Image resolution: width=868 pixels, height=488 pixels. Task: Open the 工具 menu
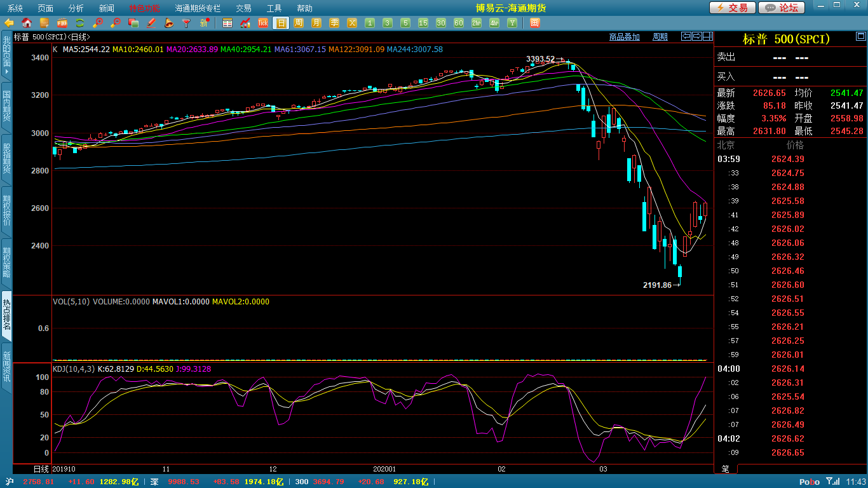274,8
